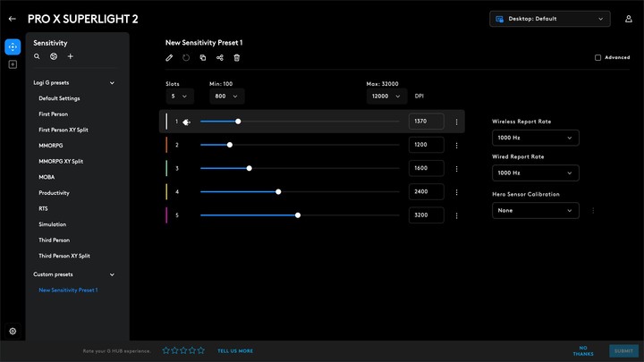
Task: Open the Slots count dropdown
Action: click(x=180, y=97)
